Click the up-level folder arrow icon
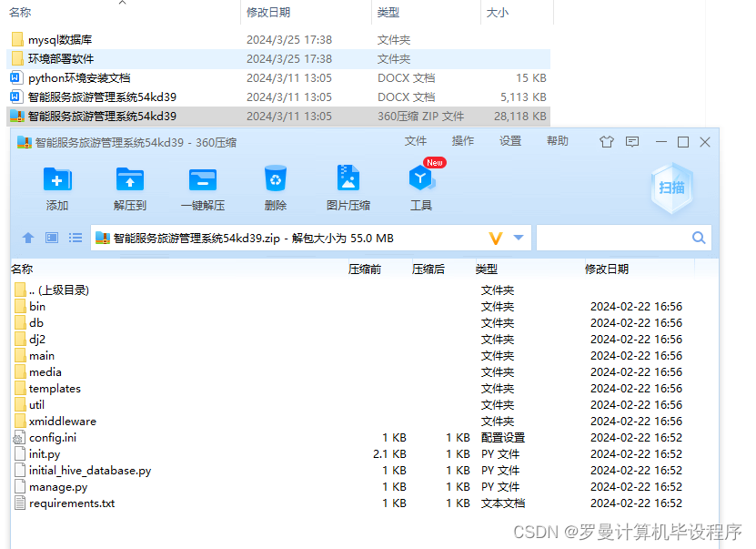 pyautogui.click(x=28, y=238)
